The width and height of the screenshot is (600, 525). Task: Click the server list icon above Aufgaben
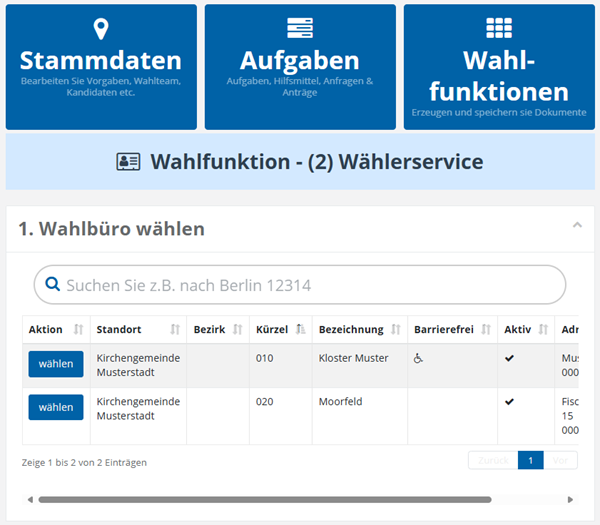click(299, 28)
